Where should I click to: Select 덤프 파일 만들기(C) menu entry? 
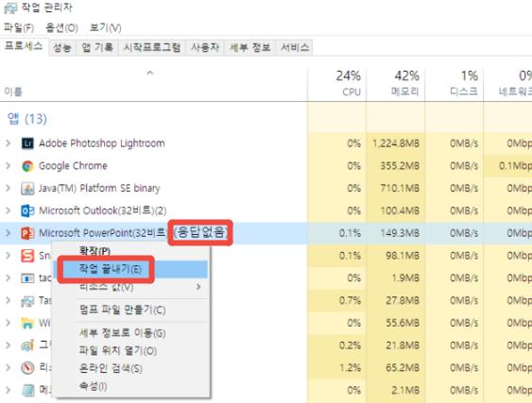(x=131, y=310)
